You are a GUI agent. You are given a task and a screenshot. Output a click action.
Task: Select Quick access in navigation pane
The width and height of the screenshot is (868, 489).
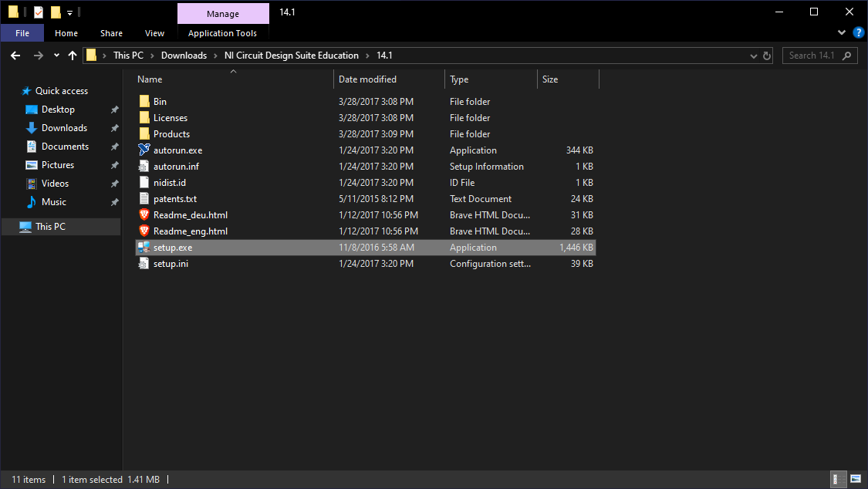pos(62,91)
